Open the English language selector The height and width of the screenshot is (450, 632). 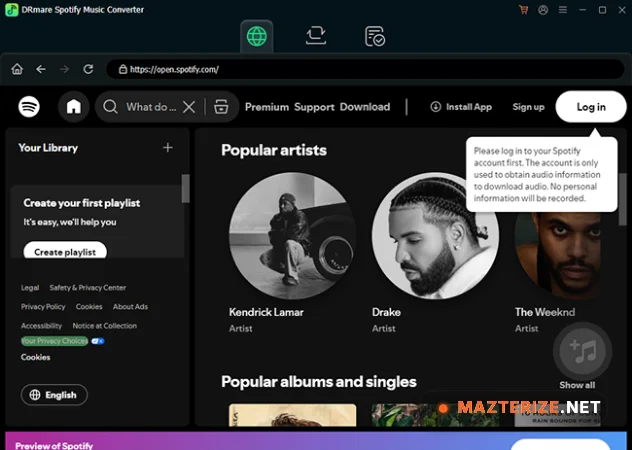pyautogui.click(x=54, y=395)
